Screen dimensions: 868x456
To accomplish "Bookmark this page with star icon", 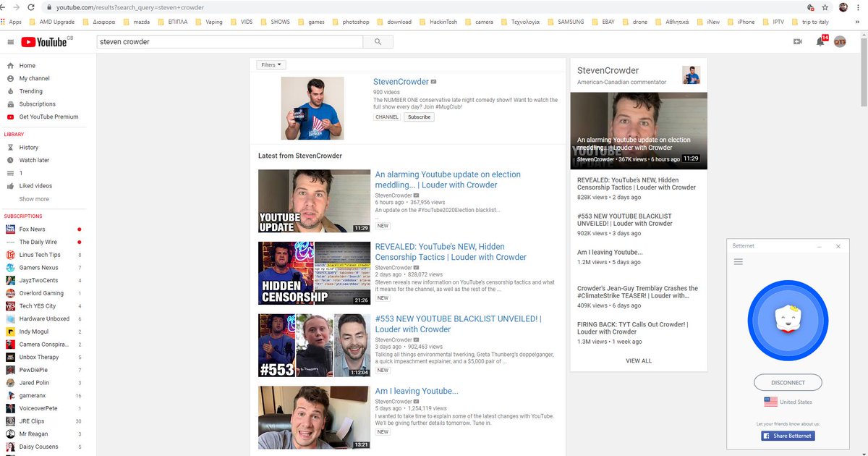I will click(x=825, y=7).
